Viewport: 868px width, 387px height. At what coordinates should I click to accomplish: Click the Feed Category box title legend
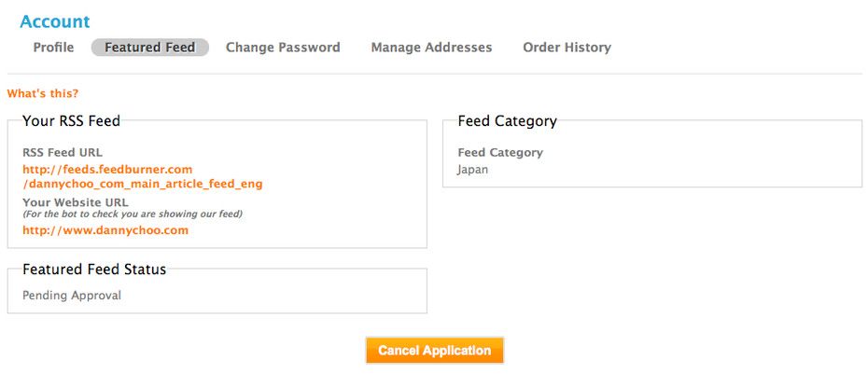507,121
